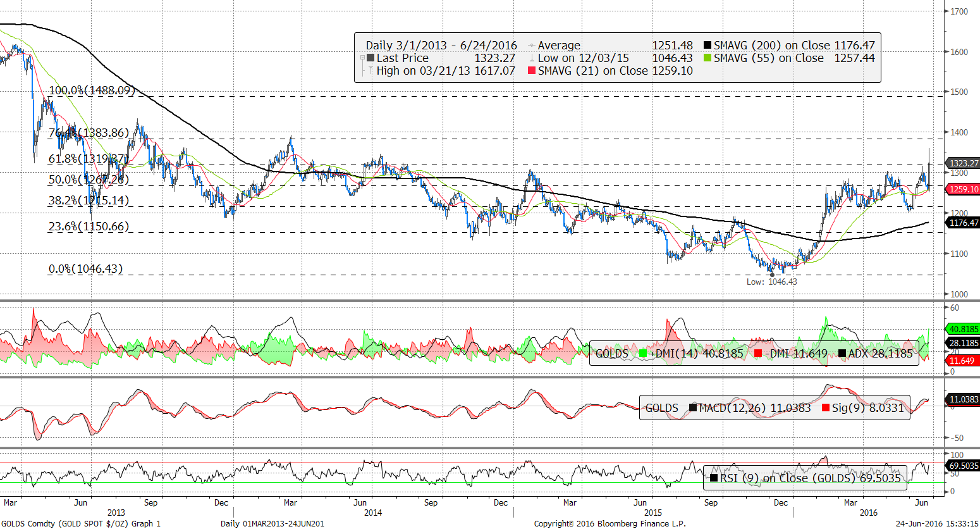Click the 2015 year label on time axis
Image resolution: width=980 pixels, height=529 pixels.
652,513
